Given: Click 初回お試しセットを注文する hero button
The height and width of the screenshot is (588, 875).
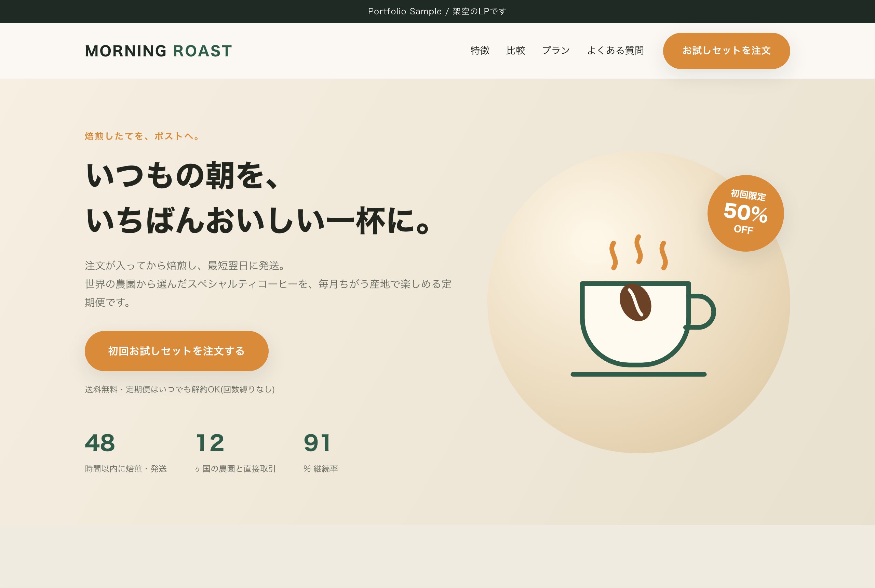Looking at the screenshot, I should pyautogui.click(x=177, y=351).
